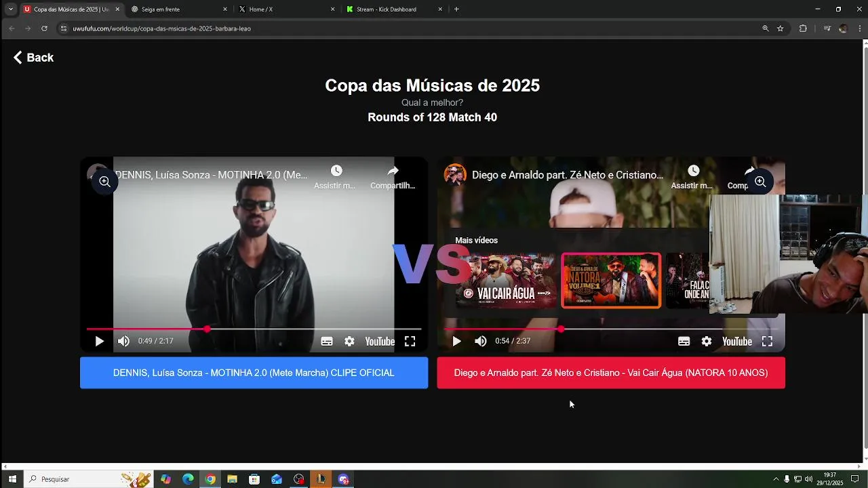Play the MOTINHA 2.0 video
The image size is (868, 488).
(99, 341)
